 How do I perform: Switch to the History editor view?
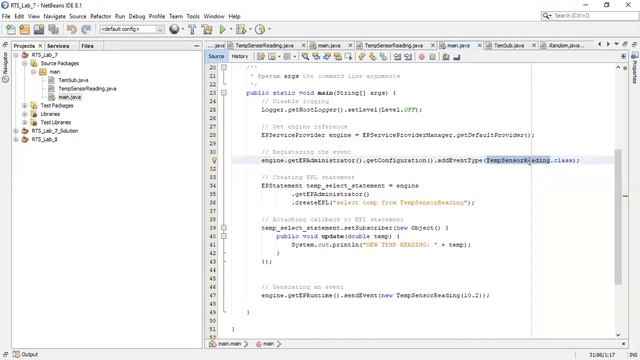[x=240, y=57]
